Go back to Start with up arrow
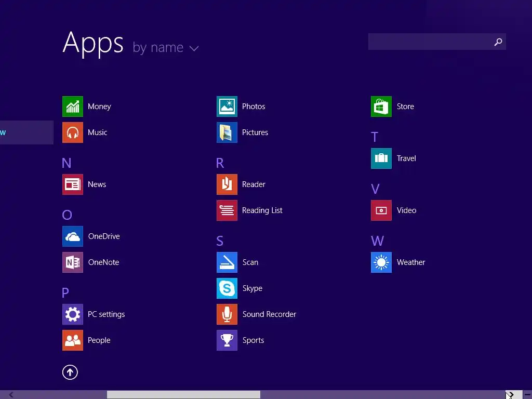The width and height of the screenshot is (532, 399). click(70, 372)
